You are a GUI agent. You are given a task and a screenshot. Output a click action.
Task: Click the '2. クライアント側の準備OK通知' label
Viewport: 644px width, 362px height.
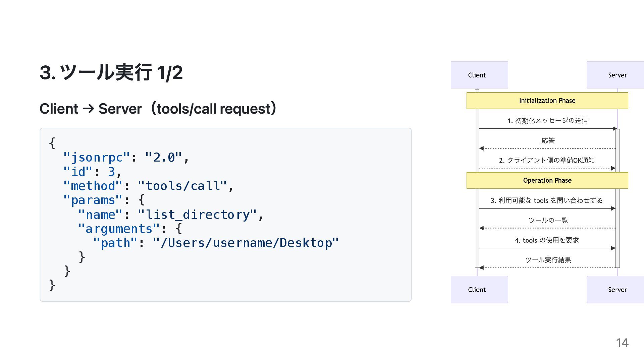(547, 160)
